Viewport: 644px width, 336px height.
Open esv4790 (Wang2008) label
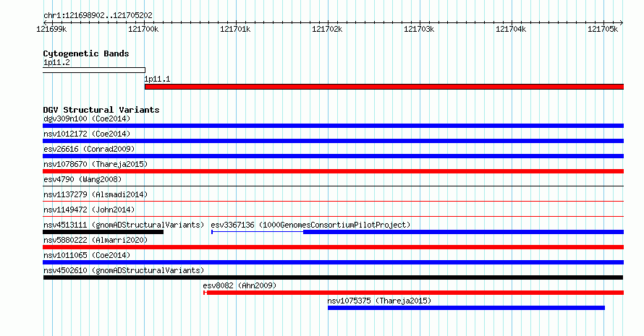pos(82,179)
